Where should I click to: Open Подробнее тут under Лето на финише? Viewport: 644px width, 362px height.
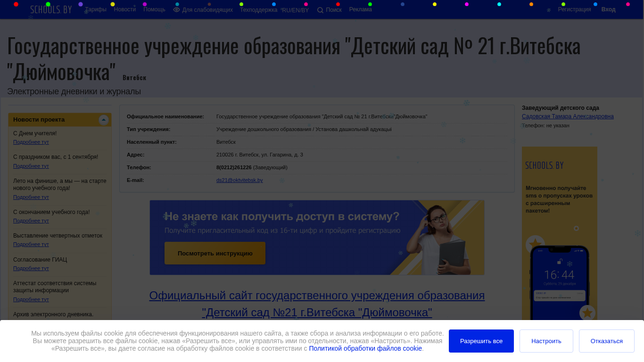[31, 197]
